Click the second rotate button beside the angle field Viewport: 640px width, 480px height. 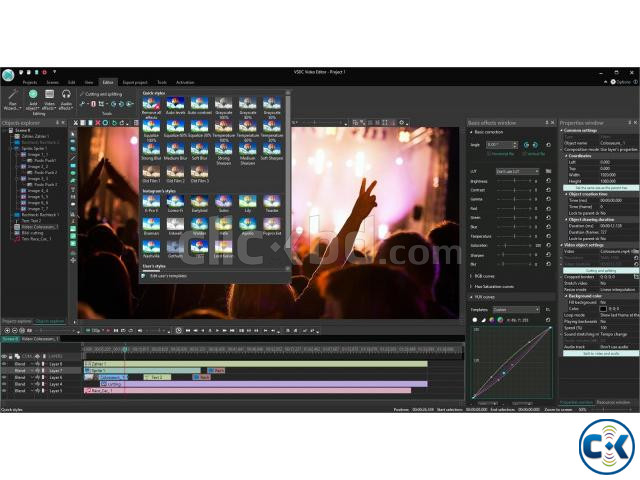click(x=535, y=144)
